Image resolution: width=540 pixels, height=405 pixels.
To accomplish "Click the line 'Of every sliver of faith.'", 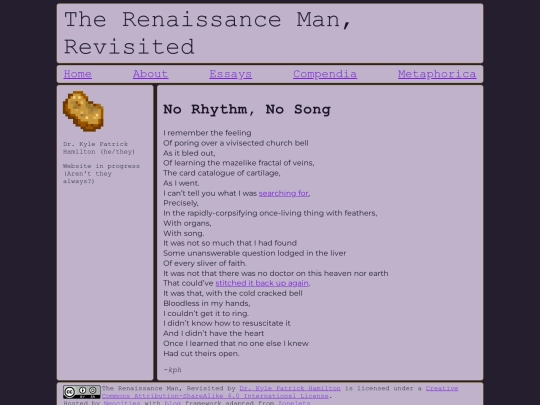I will point(205,263).
